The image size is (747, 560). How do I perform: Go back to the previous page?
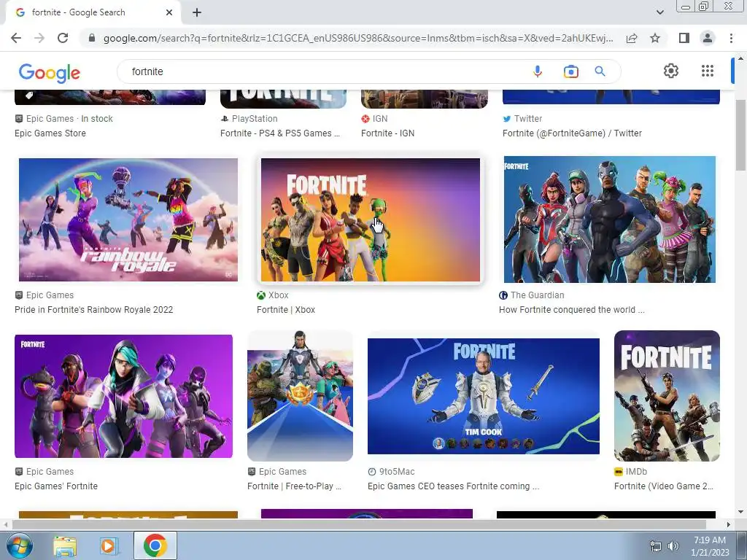[x=16, y=38]
